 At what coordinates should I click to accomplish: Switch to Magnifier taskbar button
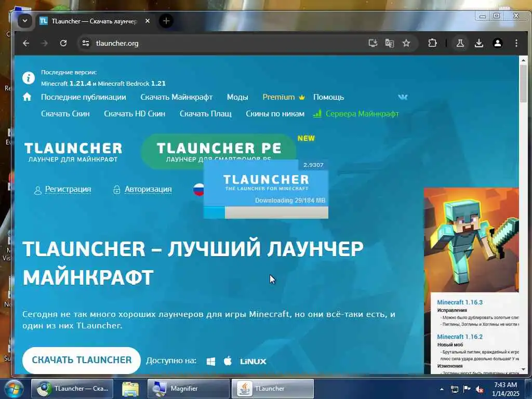point(189,389)
